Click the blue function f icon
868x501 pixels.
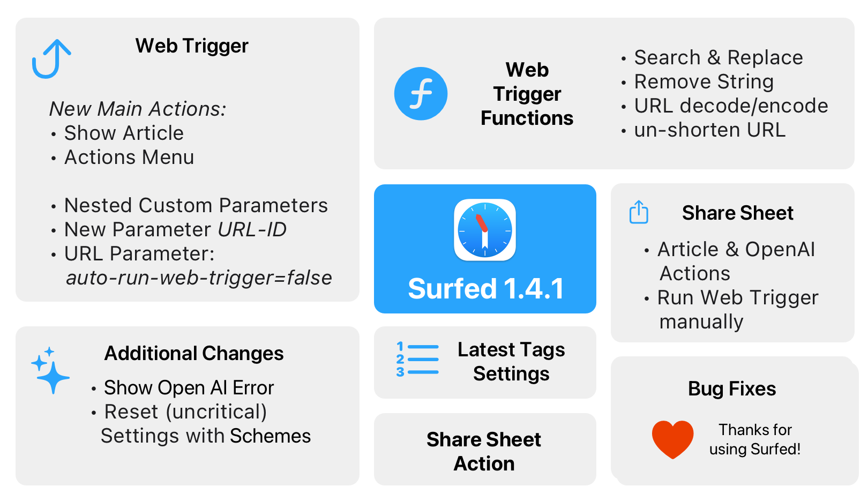(x=421, y=94)
